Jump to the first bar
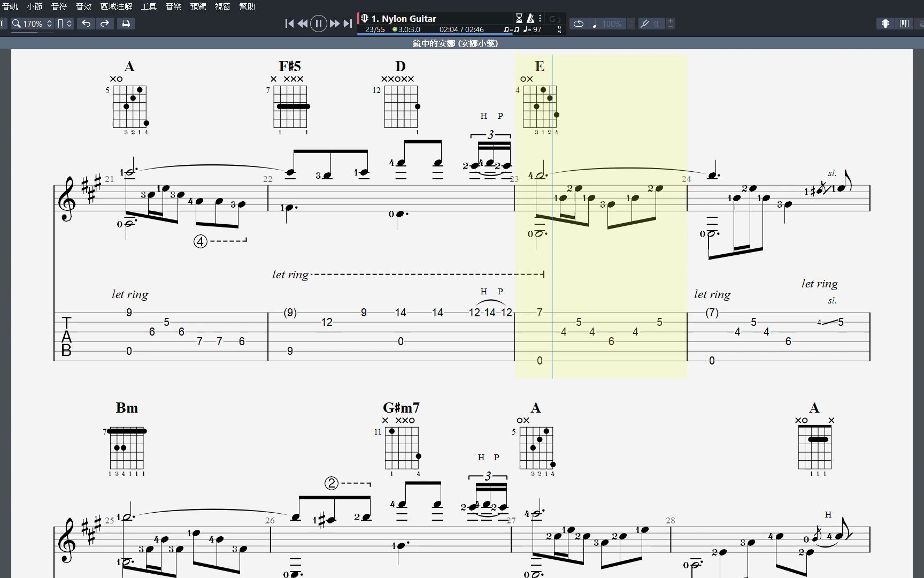This screenshot has width=924, height=578. [x=289, y=24]
